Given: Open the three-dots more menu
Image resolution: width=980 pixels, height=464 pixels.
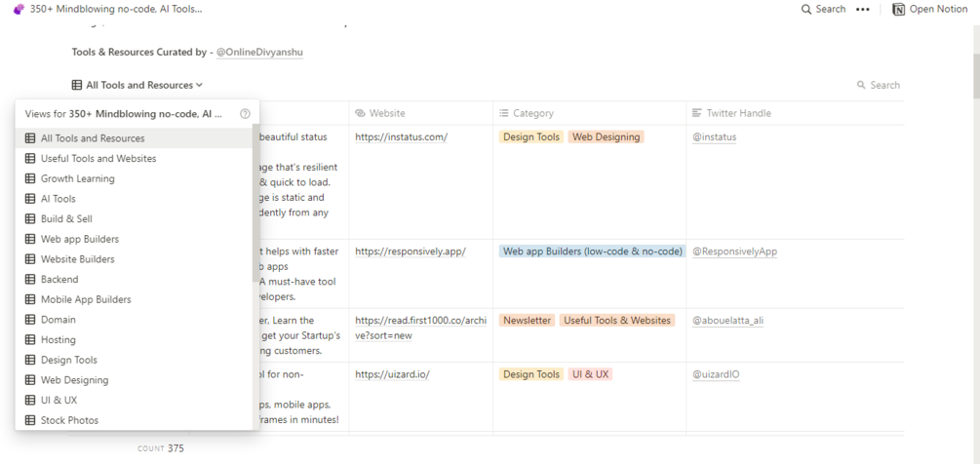Looking at the screenshot, I should point(862,10).
